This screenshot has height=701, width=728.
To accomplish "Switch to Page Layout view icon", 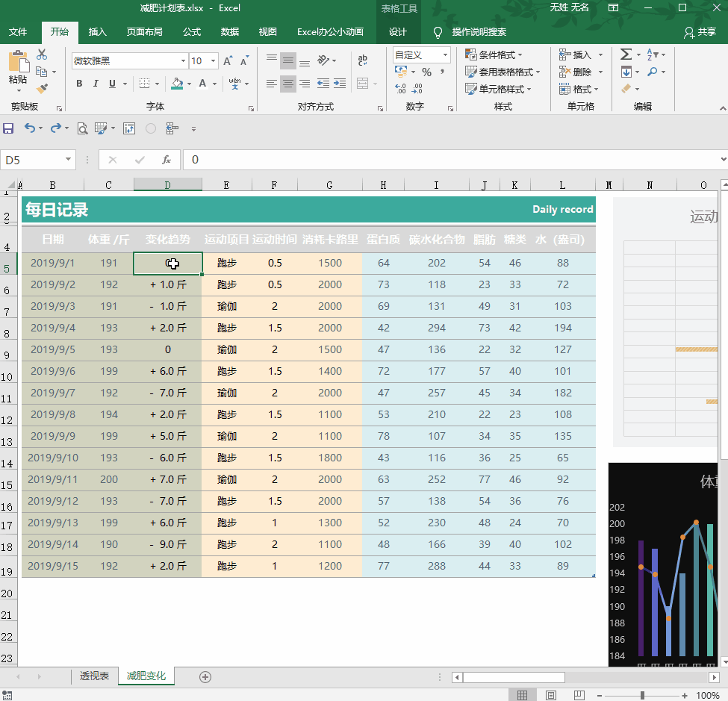I will point(550,695).
